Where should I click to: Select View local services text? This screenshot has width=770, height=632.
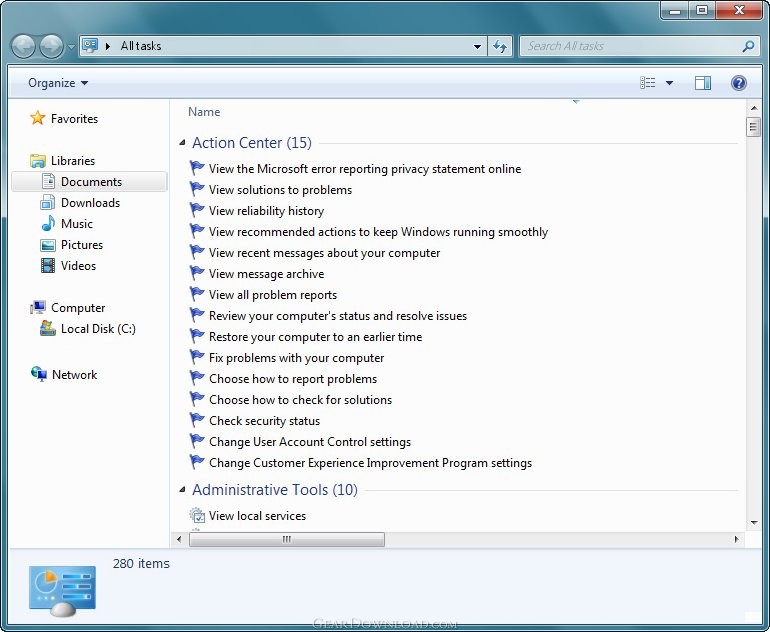click(257, 516)
